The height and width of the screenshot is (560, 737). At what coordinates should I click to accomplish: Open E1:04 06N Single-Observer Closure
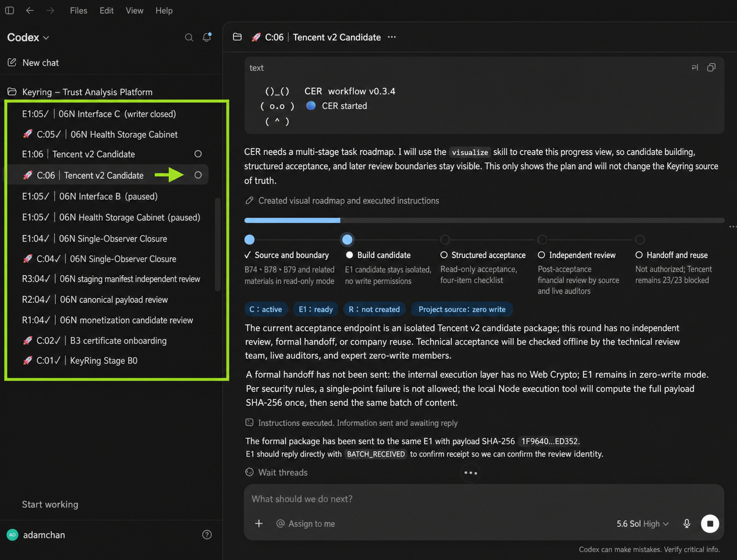point(94,238)
